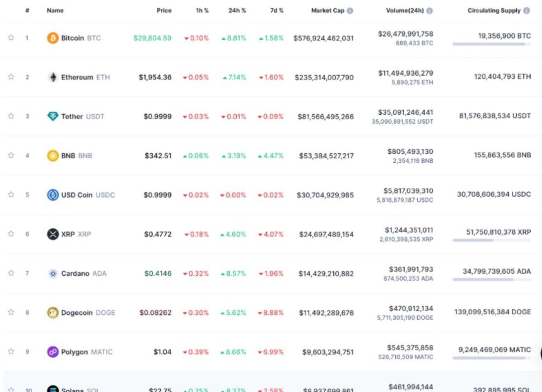This screenshot has height=392, width=542.
Task: Open the Market Cap info tooltip
Action: coord(352,10)
